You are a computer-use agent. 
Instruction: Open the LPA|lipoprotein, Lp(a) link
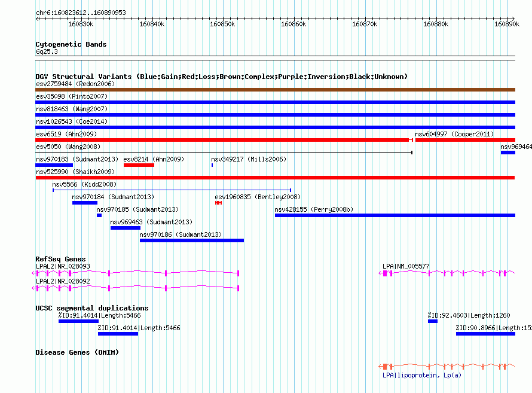(x=422, y=375)
